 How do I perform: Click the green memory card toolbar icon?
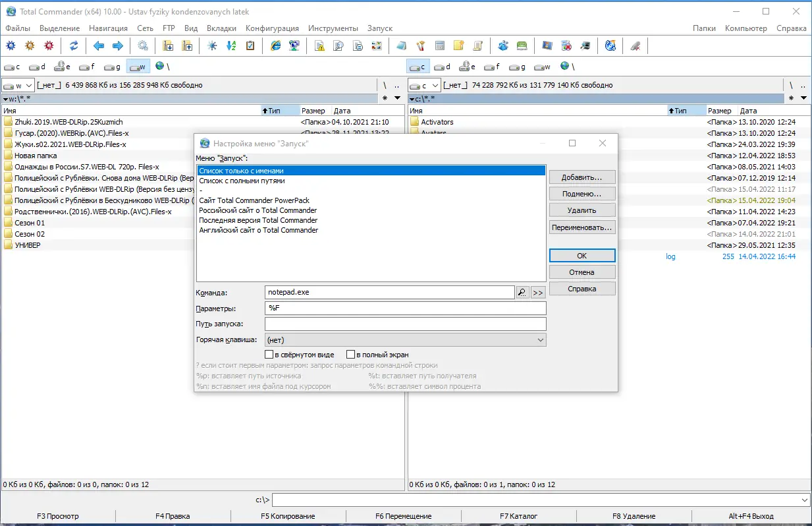click(522, 45)
